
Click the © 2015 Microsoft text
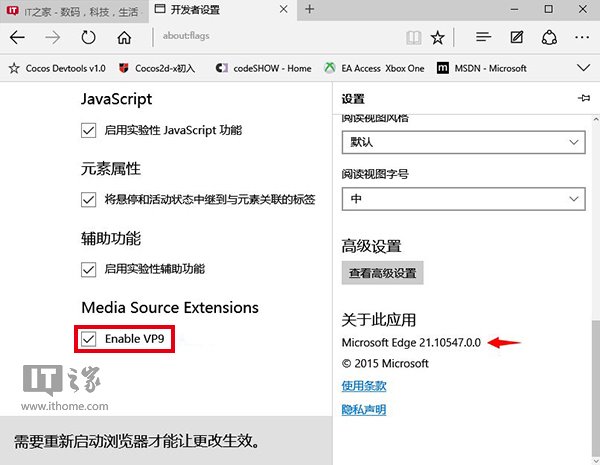[385, 363]
